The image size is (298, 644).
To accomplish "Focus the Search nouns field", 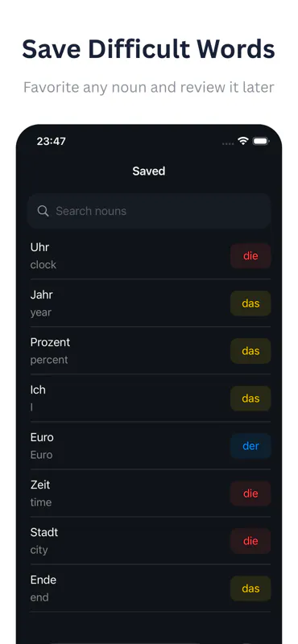I will [x=149, y=211].
